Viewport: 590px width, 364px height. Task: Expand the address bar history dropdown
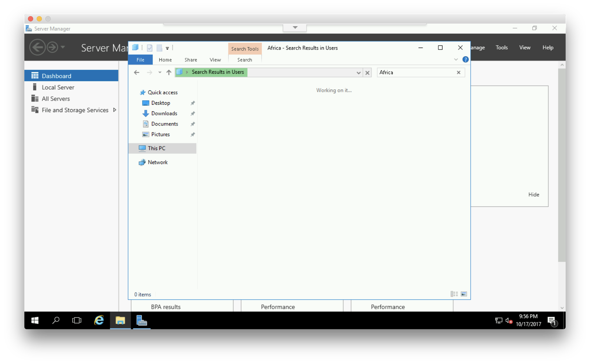(358, 73)
